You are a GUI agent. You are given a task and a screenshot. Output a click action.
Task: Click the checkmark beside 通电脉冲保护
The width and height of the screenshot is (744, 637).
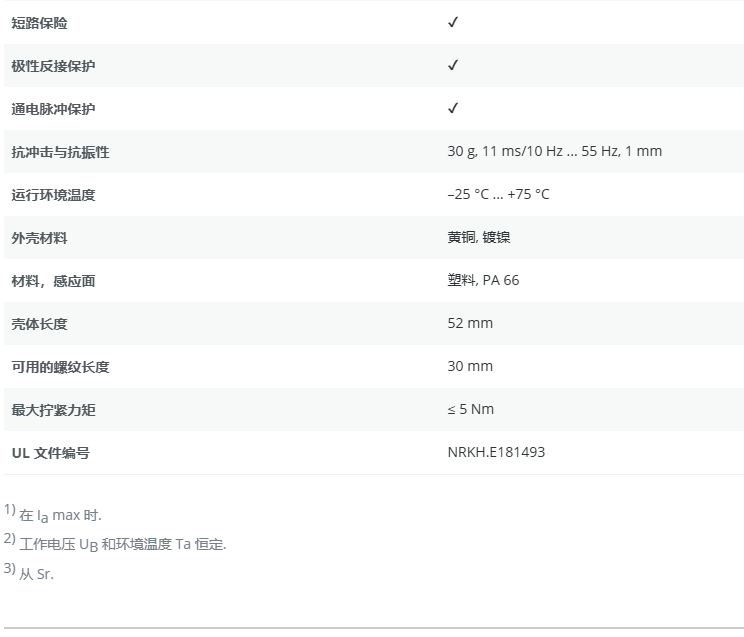pos(453,108)
